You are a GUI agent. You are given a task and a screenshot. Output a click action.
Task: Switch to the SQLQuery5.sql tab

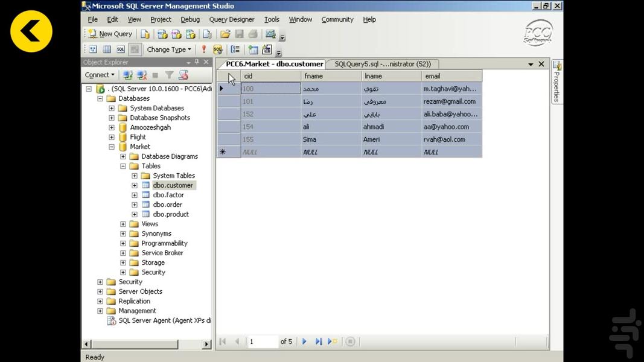(382, 64)
